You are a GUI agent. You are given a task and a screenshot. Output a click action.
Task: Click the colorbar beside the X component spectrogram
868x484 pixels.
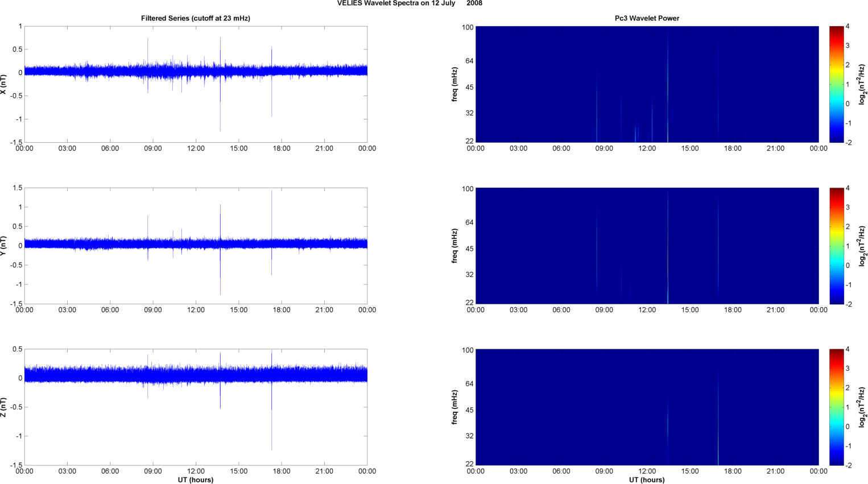(836, 84)
